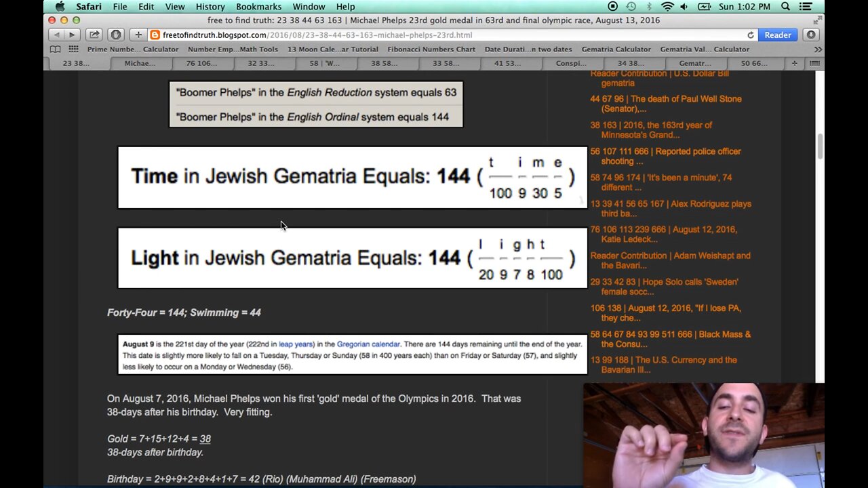Open Gematria Val... Calculator bookmark

coord(705,49)
